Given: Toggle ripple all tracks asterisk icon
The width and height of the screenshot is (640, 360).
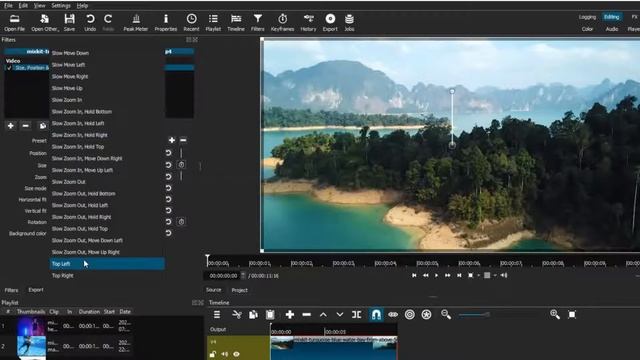Looking at the screenshot, I should pyautogui.click(x=426, y=315).
